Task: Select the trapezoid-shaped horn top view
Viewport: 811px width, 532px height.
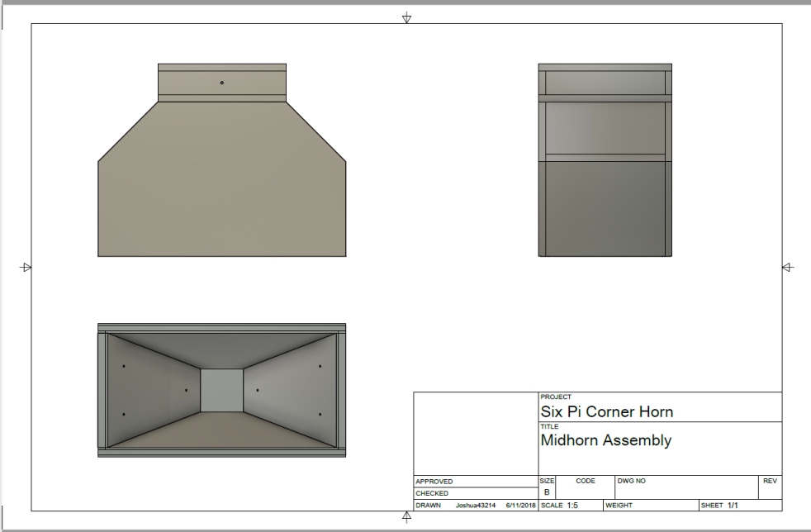Action: [221, 190]
